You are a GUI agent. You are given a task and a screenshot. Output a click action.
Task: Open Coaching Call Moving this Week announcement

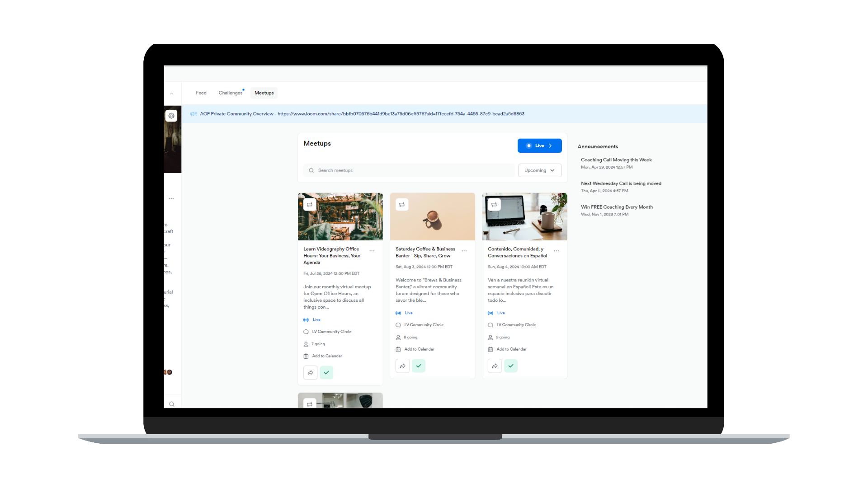coord(616,160)
